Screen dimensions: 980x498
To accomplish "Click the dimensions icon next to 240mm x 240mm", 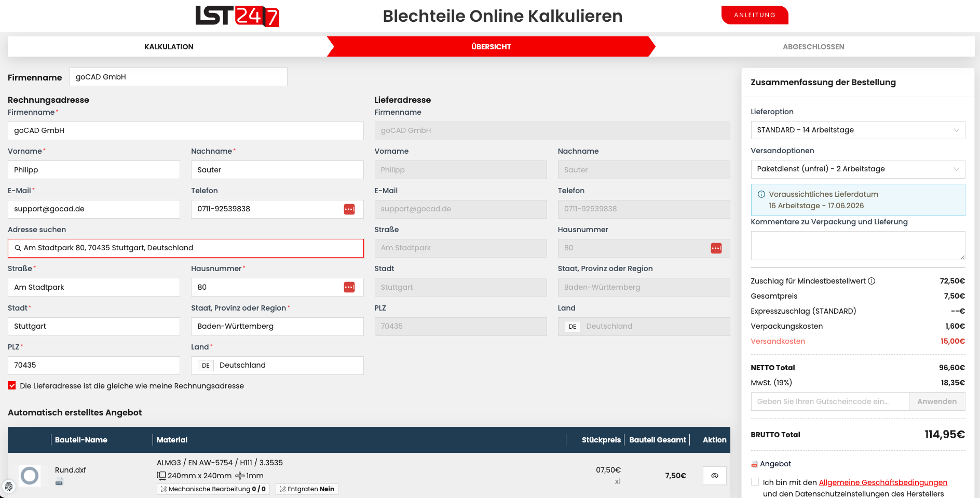I will pyautogui.click(x=161, y=476).
